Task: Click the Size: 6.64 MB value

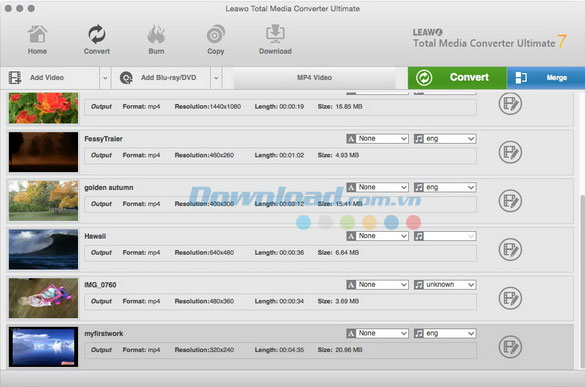Action: (x=338, y=253)
